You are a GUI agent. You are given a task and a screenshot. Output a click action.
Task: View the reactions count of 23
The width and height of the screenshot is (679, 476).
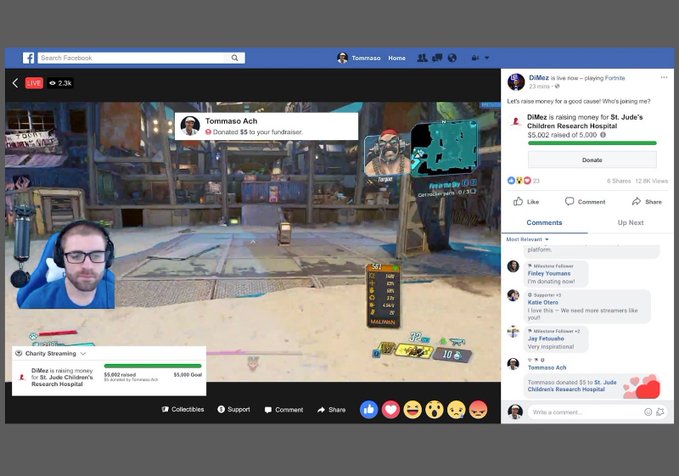click(536, 181)
